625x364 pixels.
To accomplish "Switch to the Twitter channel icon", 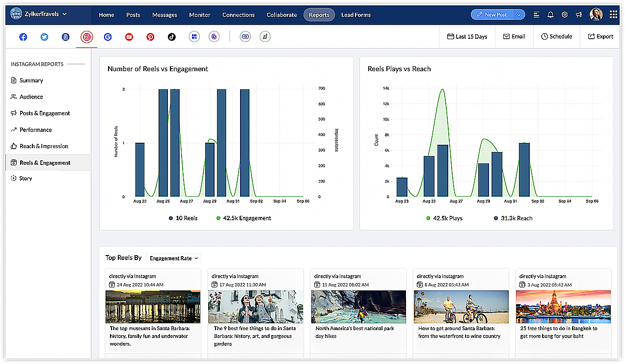I will [x=44, y=37].
